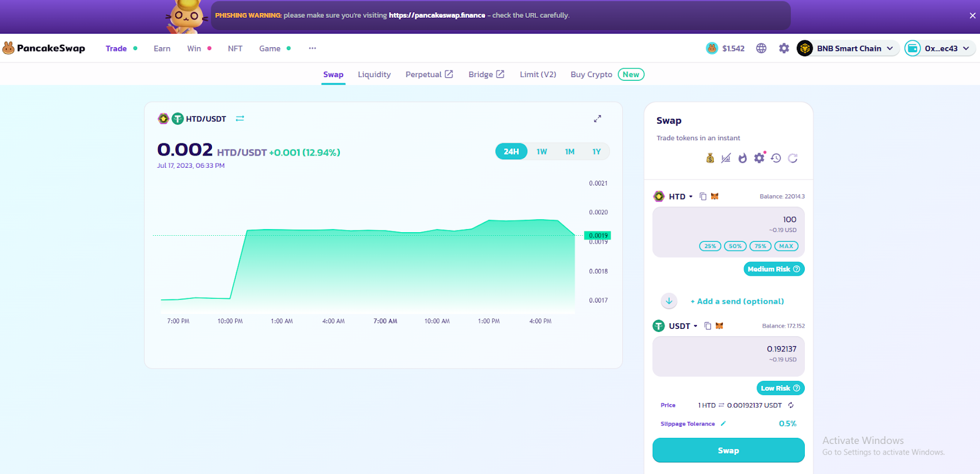980x474 pixels.
Task: Select the 1W chart timeframe
Action: point(542,151)
